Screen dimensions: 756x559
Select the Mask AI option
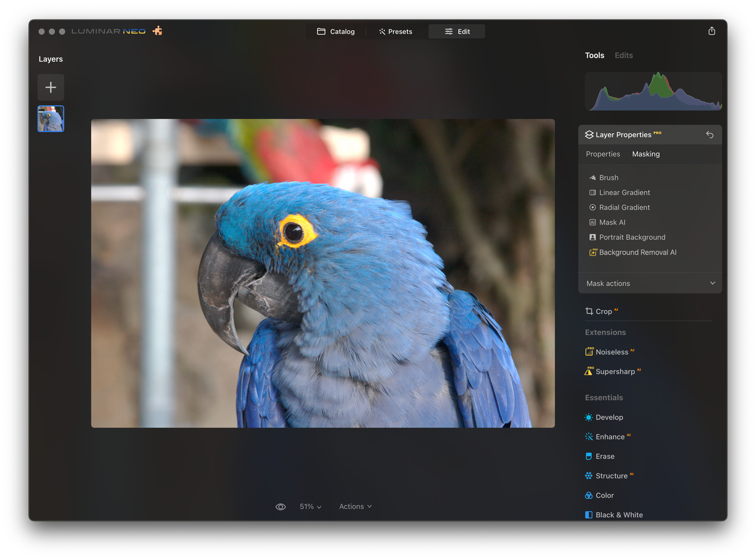(612, 222)
